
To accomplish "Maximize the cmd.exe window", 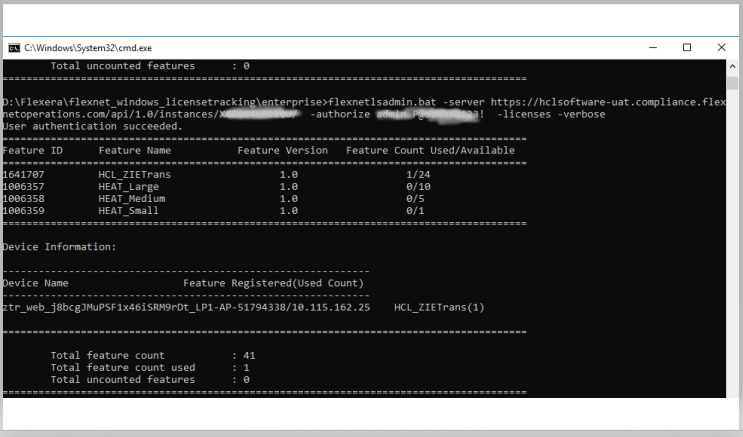I will click(x=687, y=47).
